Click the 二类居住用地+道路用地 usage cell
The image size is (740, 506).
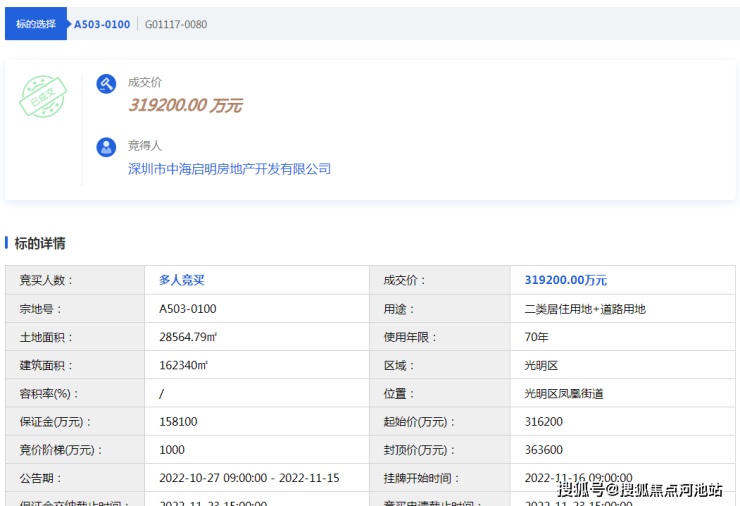coord(585,309)
